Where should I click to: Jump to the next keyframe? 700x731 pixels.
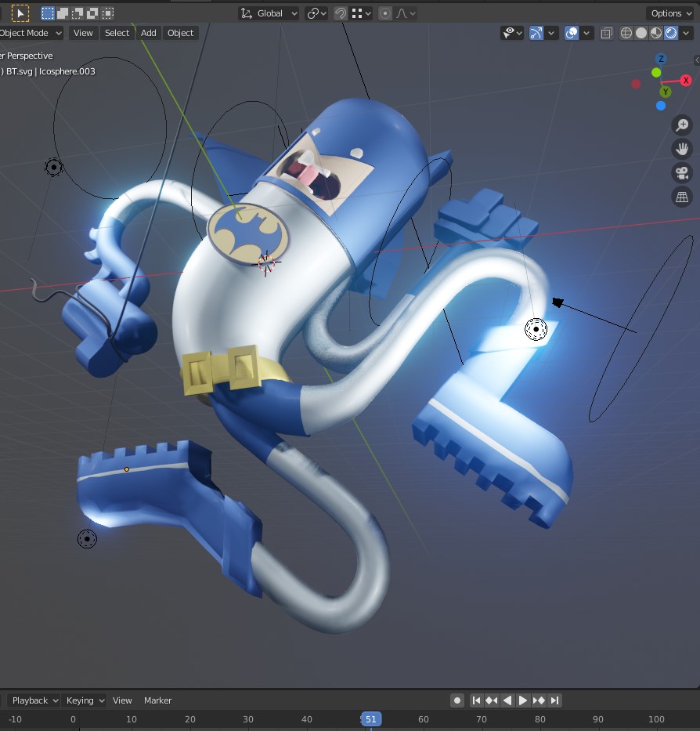539,700
